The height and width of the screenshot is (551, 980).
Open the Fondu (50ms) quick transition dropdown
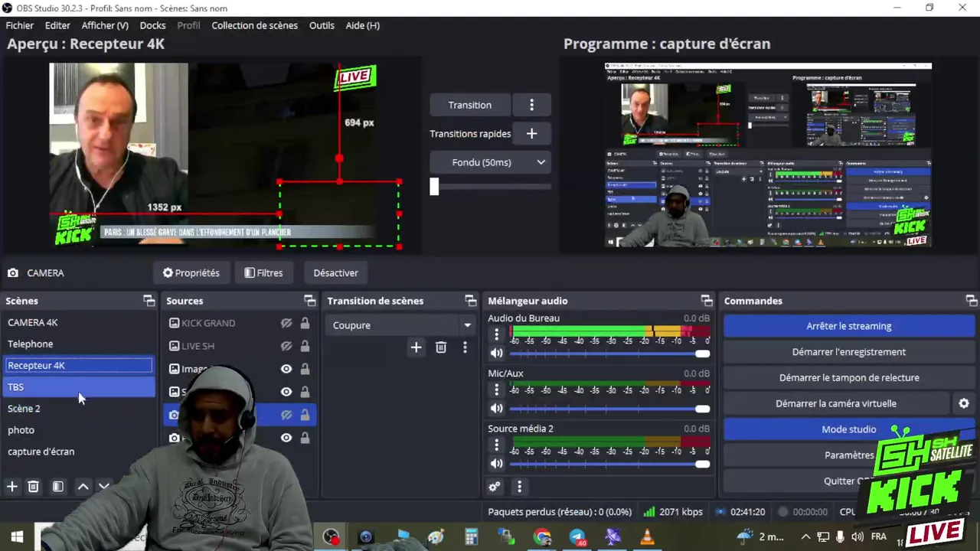tap(490, 162)
